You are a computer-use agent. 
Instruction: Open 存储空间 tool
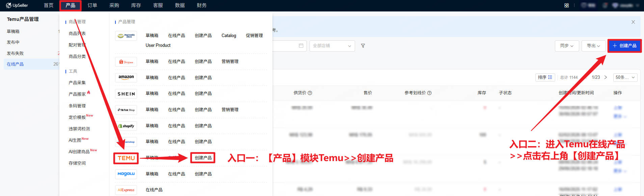coord(77,163)
